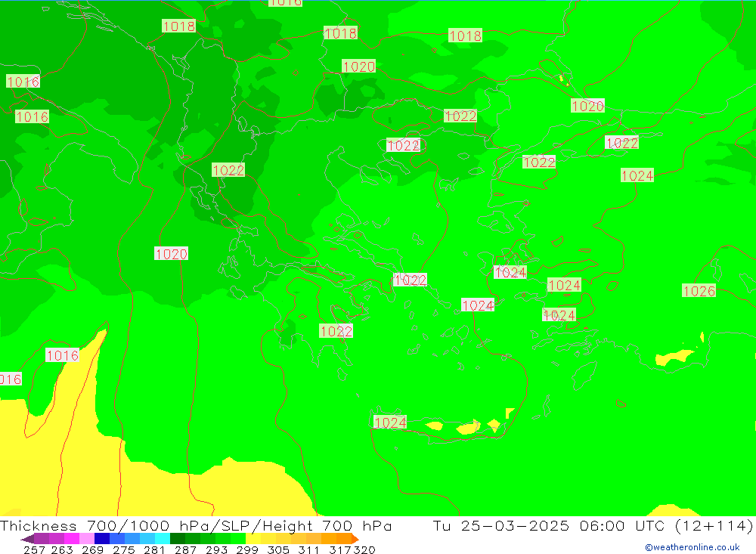Viewport: 756px width, 554px height.
Task: Select the '(12+114)' forecast step text
Action: point(714,525)
